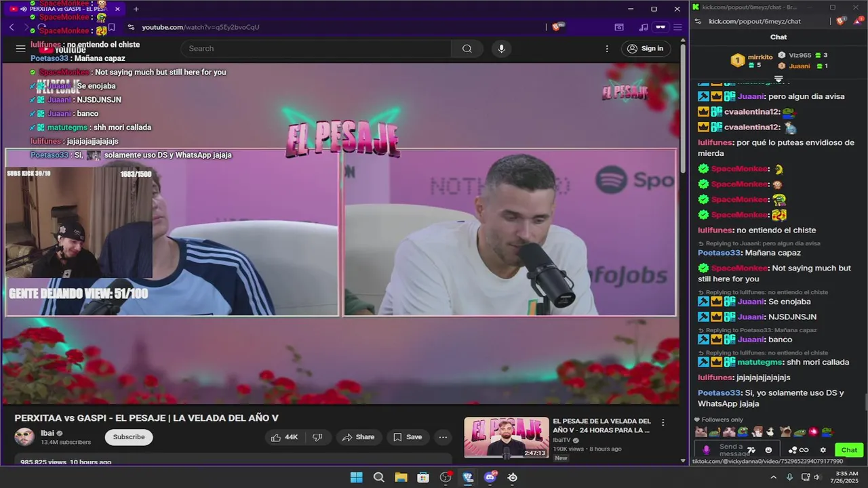Image resolution: width=868 pixels, height=488 pixels.
Task: Go back in the browser
Action: [12, 27]
